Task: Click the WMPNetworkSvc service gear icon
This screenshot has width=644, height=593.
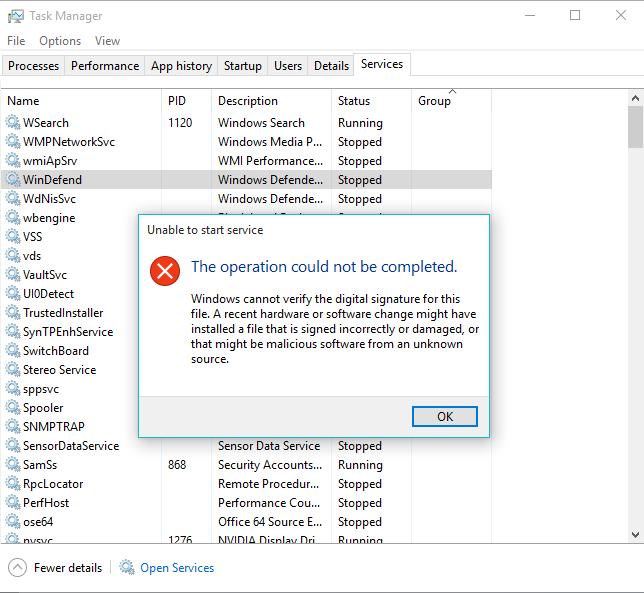Action: click(13, 141)
